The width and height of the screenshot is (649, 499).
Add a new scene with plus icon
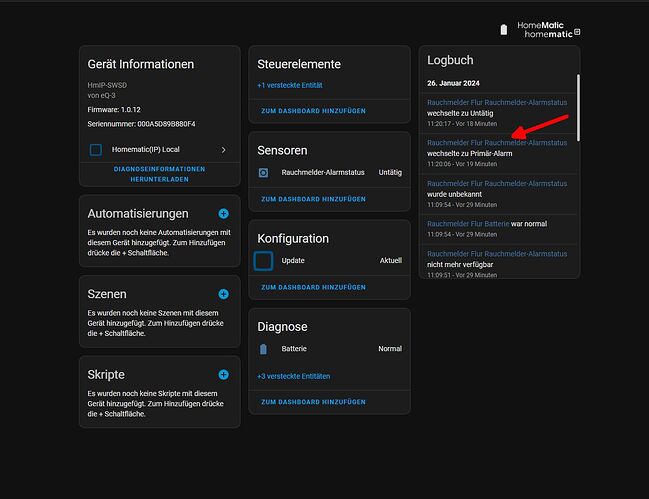pos(224,294)
